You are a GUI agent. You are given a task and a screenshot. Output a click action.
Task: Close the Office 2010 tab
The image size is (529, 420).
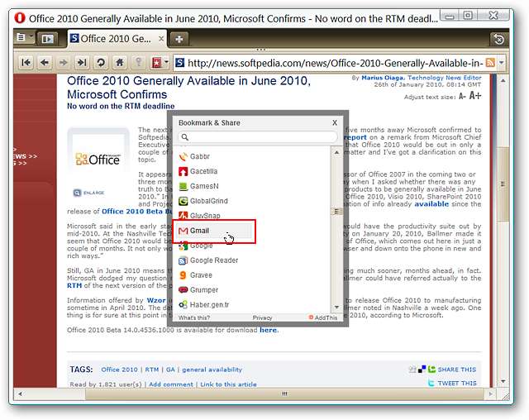[161, 39]
